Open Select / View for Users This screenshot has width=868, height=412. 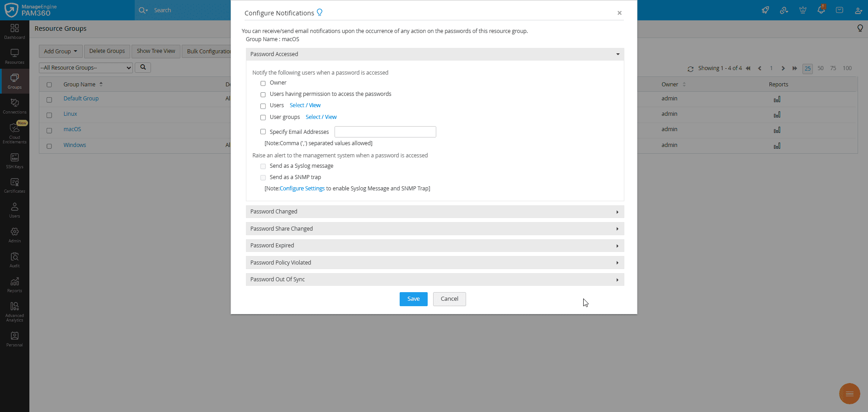305,105
